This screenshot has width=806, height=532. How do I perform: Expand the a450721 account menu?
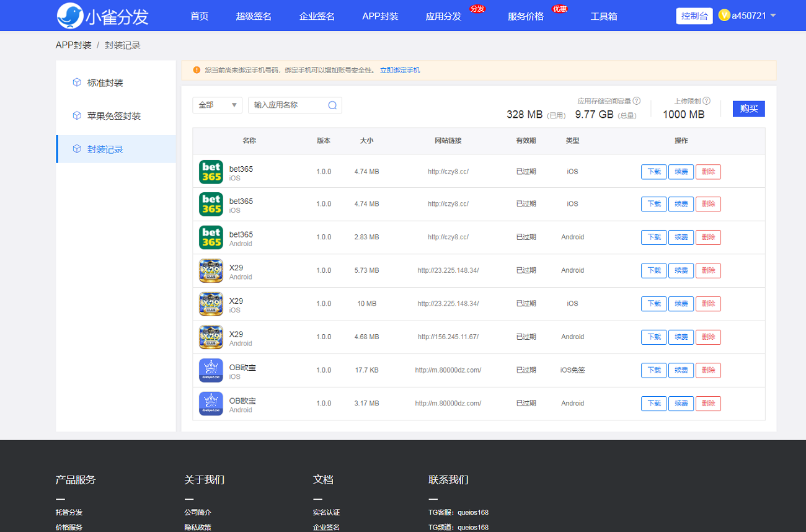(x=773, y=16)
